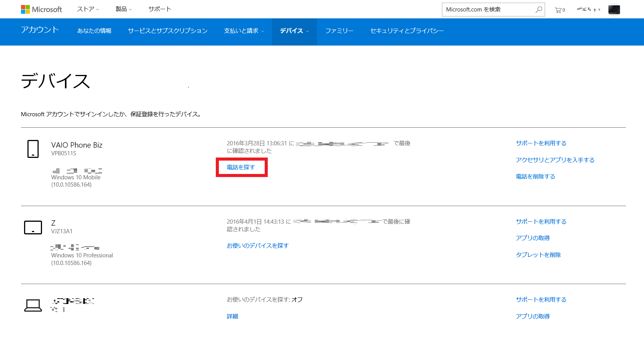
Task: Click サポートを利用する for device Z
Action: coord(541,222)
